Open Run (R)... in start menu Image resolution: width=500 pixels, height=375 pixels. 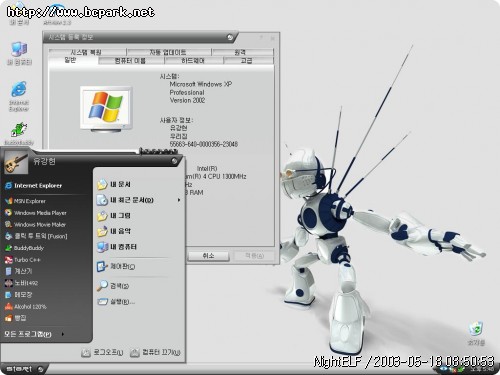tap(116, 302)
